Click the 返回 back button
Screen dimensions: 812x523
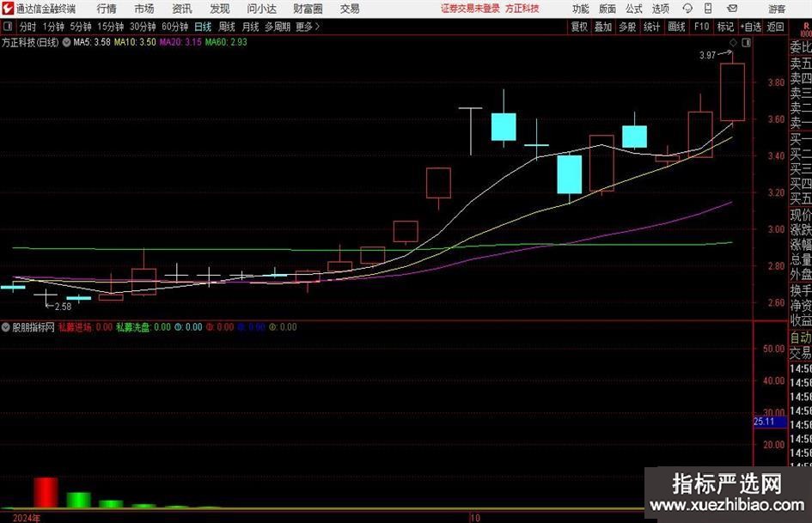coord(775,27)
